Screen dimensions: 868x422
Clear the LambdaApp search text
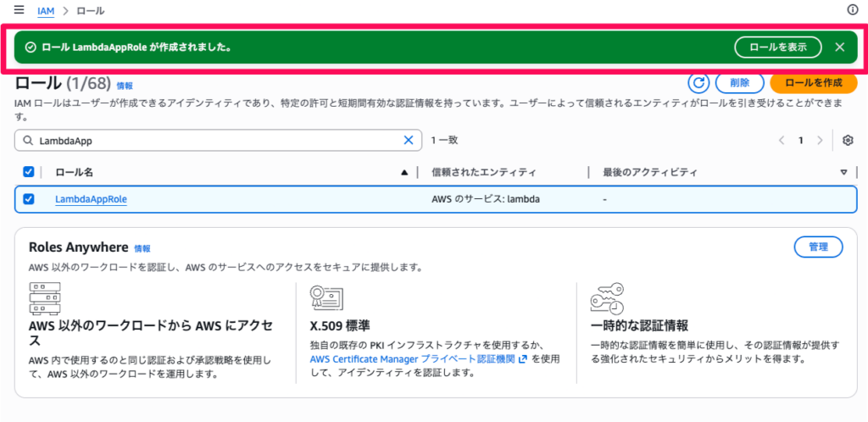(409, 140)
